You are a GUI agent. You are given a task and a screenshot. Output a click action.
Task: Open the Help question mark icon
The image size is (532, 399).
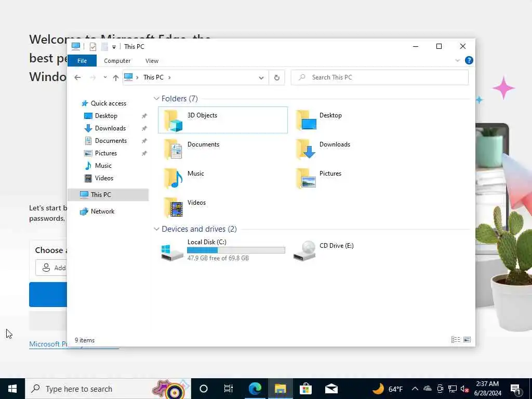(469, 60)
